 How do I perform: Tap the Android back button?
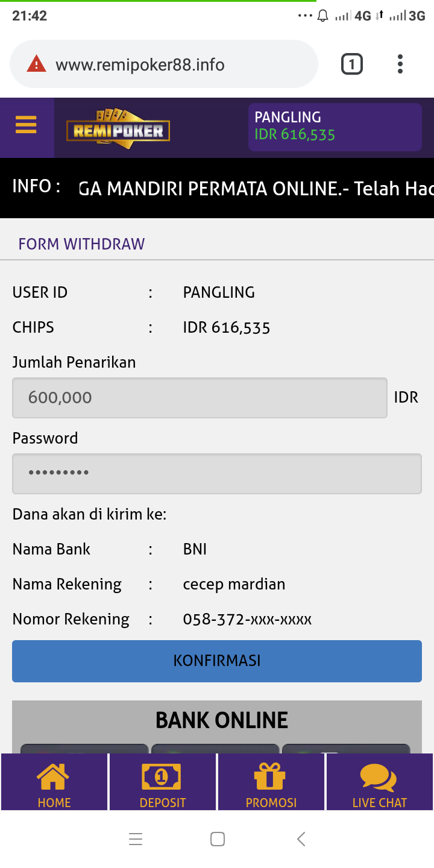click(301, 839)
